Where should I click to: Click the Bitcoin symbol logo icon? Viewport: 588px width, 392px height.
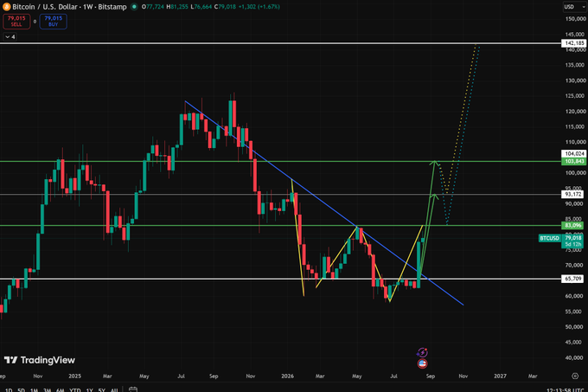pos(6,7)
